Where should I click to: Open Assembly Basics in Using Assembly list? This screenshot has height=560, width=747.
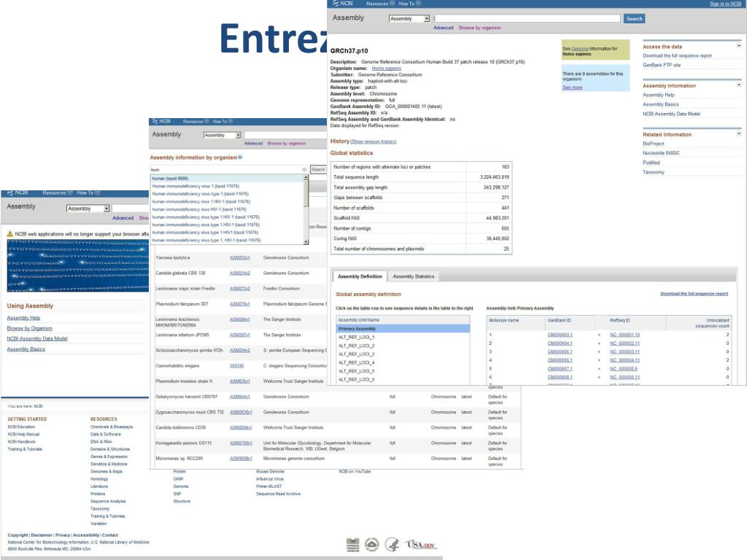[x=26, y=349]
